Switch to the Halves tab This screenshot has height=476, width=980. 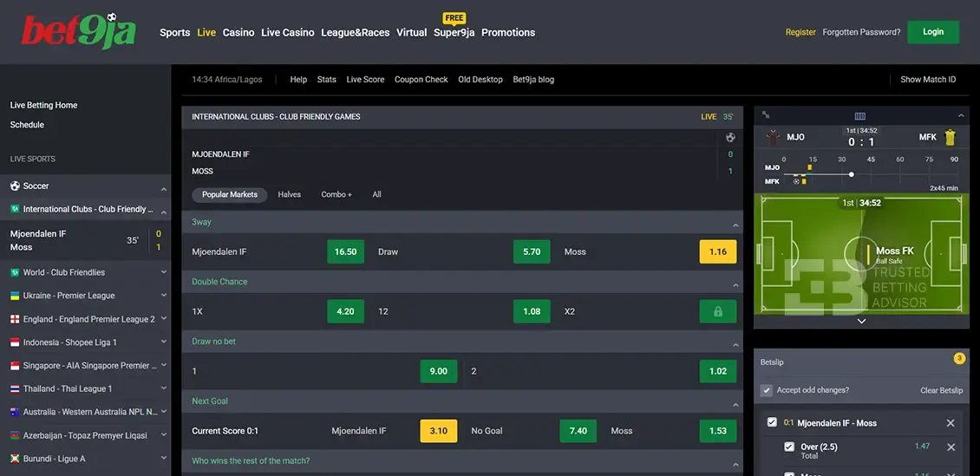(x=290, y=195)
